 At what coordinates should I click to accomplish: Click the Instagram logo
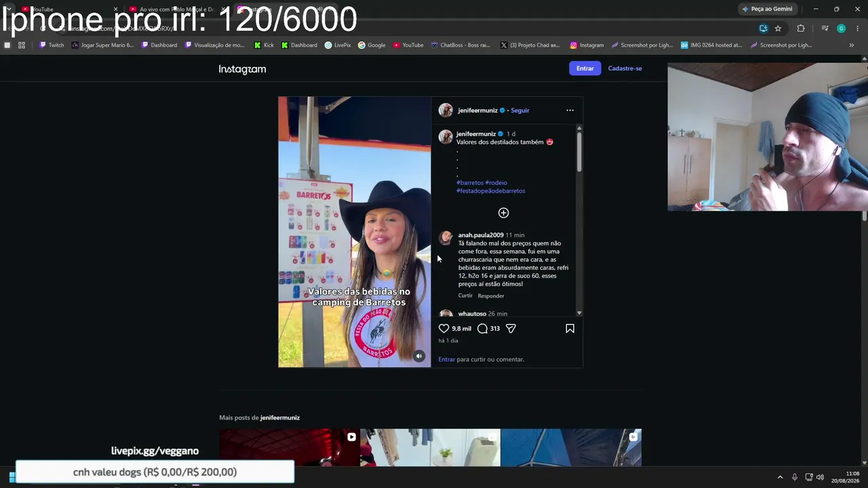click(242, 69)
